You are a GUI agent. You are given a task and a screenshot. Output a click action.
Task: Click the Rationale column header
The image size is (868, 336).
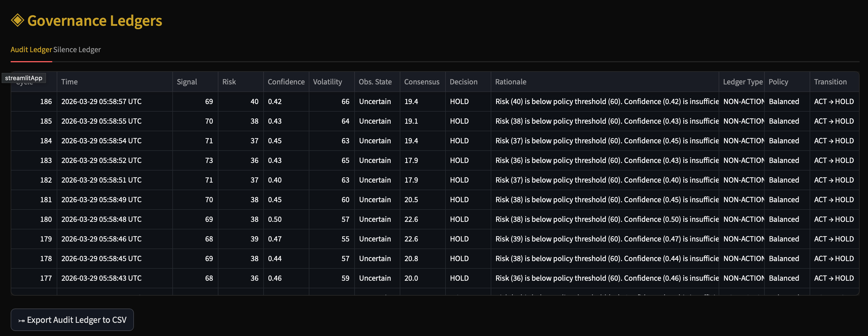click(510, 82)
